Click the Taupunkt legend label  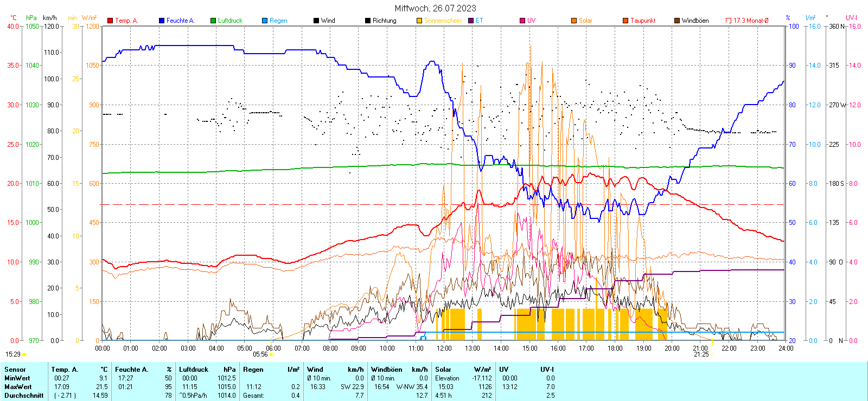pos(643,21)
